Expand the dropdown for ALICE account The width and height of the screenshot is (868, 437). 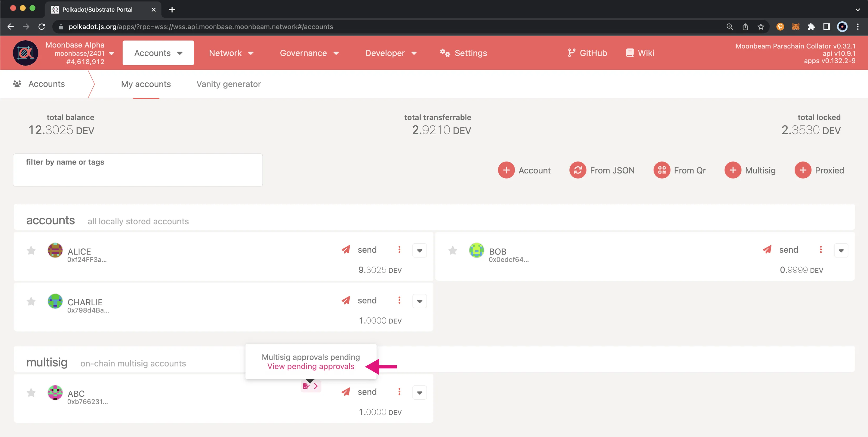click(420, 250)
